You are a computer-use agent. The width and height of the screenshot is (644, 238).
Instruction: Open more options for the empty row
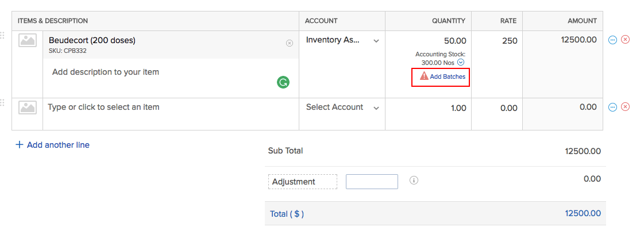[x=612, y=107]
